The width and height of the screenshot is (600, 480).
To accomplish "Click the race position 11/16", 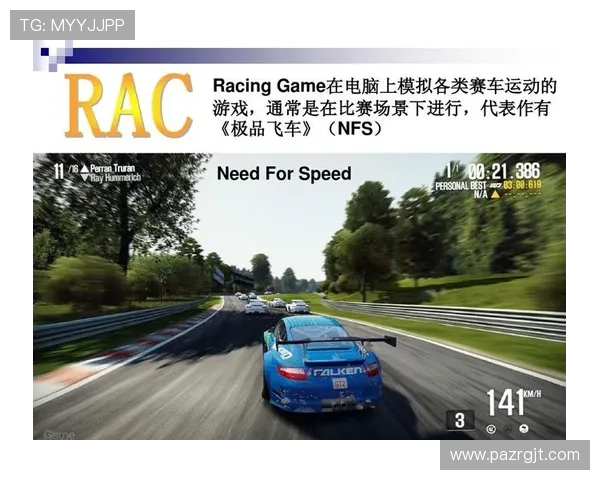I will [x=65, y=171].
